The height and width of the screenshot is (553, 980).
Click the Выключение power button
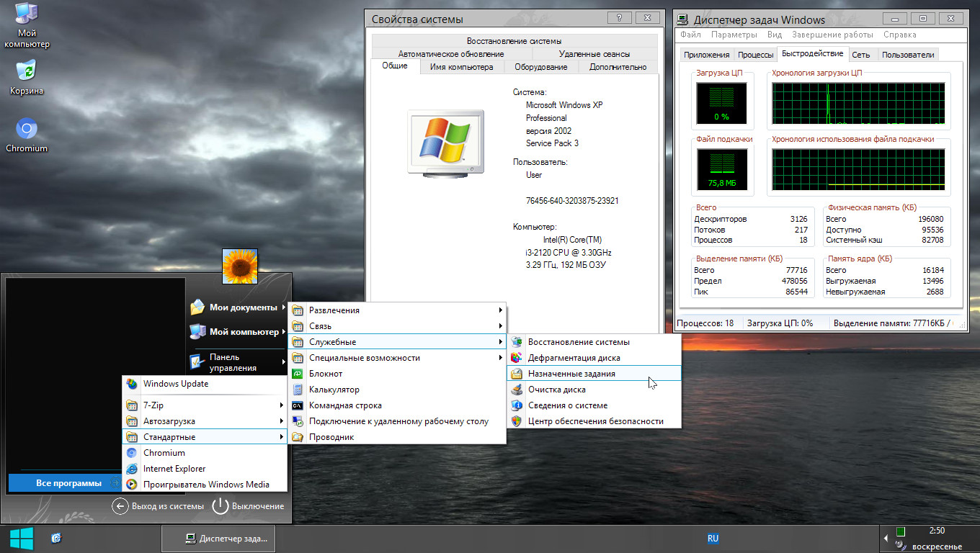(249, 506)
